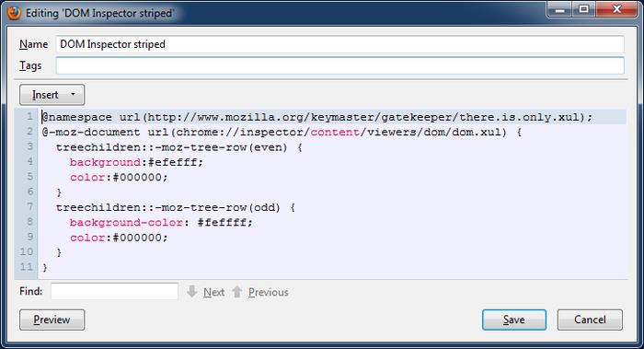Save the edited style
The width and height of the screenshot is (644, 349).
pos(514,320)
